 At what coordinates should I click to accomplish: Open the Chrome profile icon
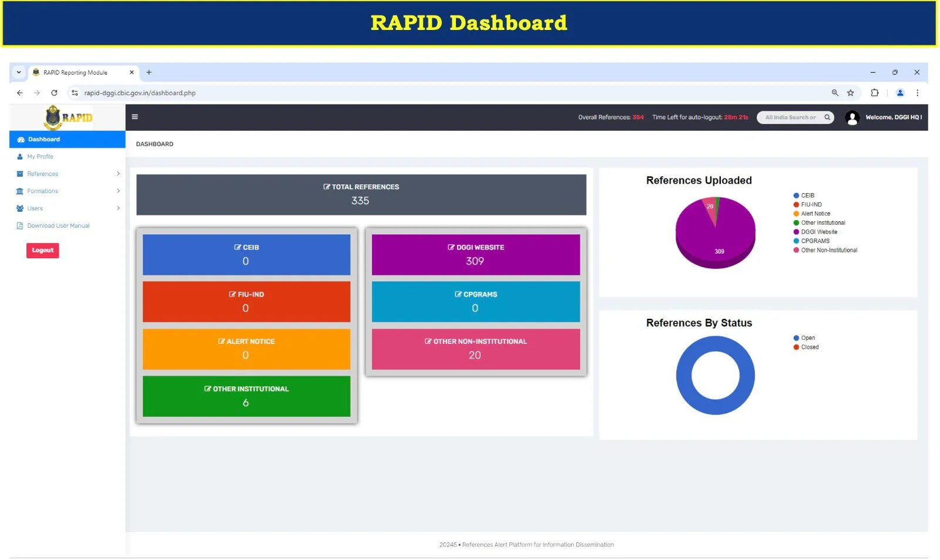[899, 93]
